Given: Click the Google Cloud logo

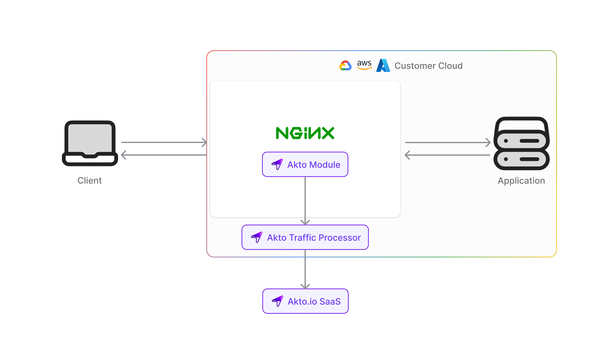Looking at the screenshot, I should 345,66.
